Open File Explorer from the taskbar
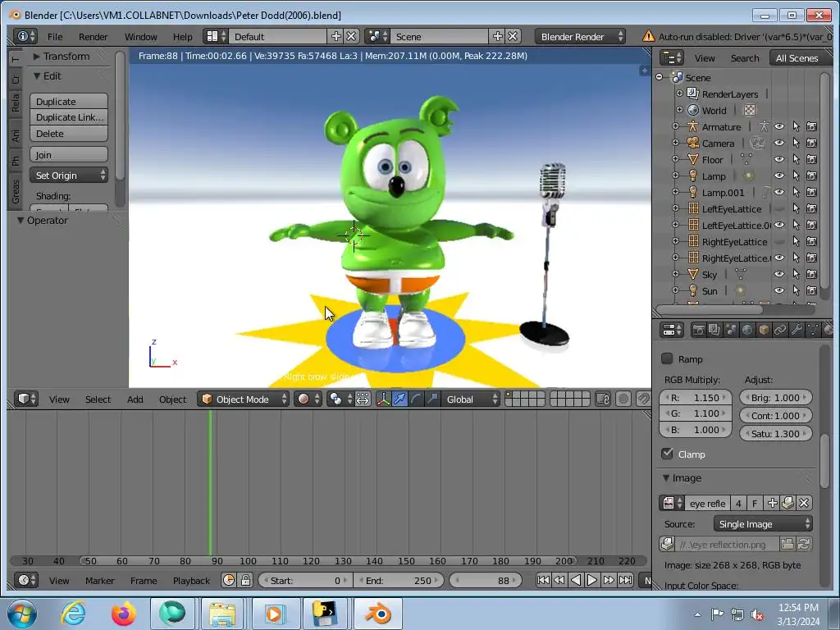The height and width of the screenshot is (630, 840). click(222, 614)
